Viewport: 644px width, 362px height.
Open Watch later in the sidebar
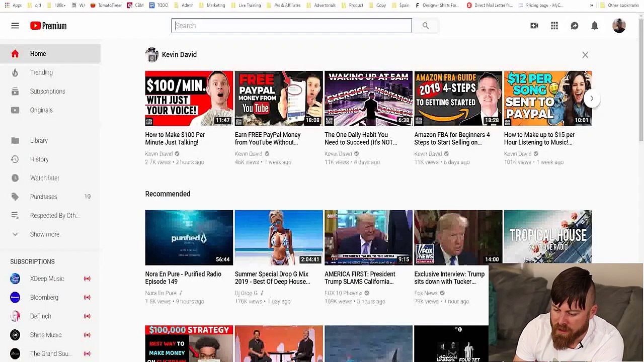point(50,178)
